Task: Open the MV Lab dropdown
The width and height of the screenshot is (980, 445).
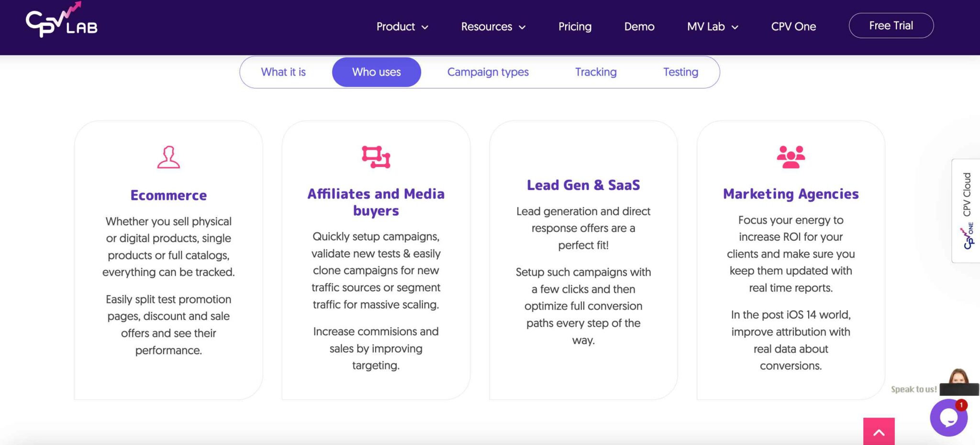Action: pos(712,27)
